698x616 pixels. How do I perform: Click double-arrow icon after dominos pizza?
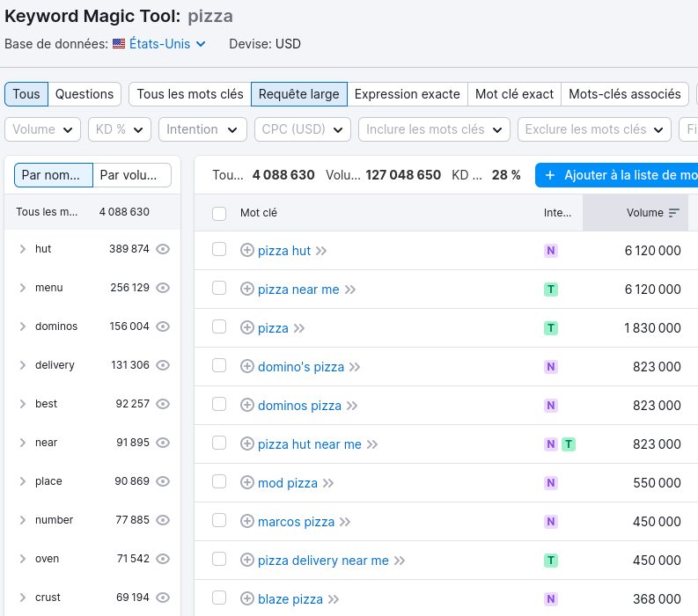click(352, 406)
